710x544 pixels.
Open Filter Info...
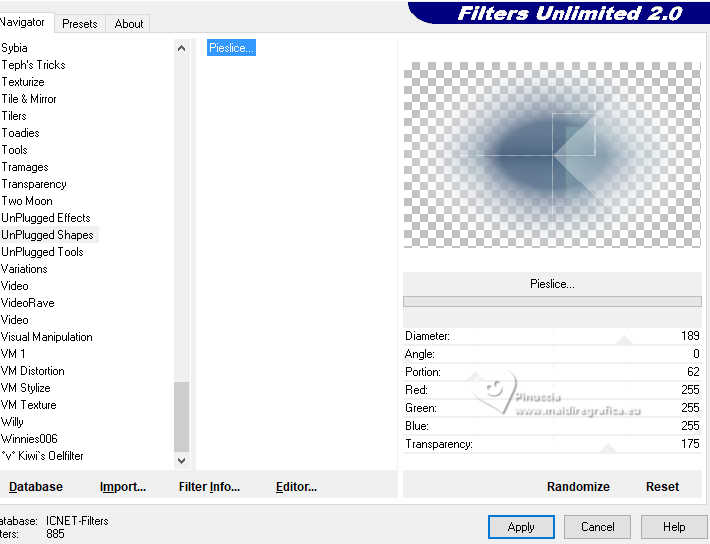(x=209, y=486)
